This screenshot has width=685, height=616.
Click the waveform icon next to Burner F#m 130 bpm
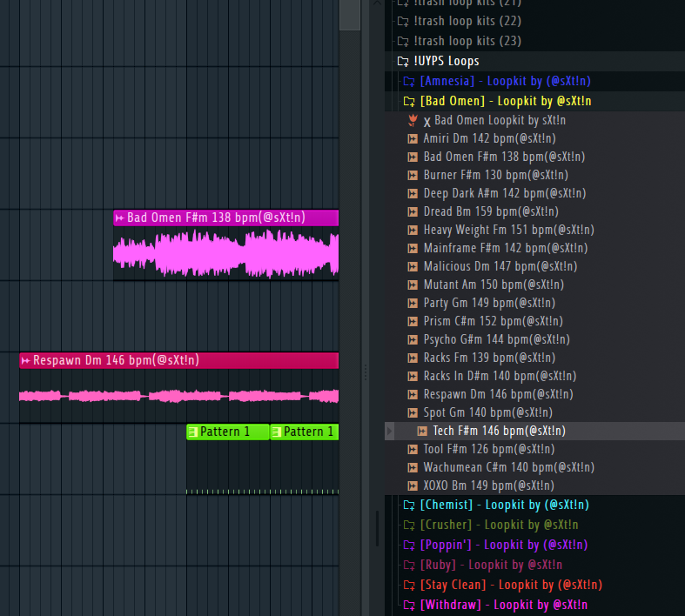[413, 176]
